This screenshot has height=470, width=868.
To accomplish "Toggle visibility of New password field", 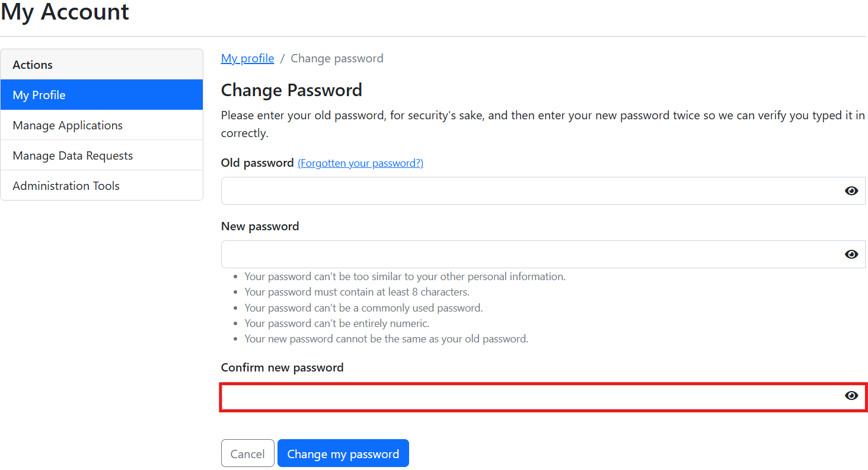I will [x=851, y=255].
